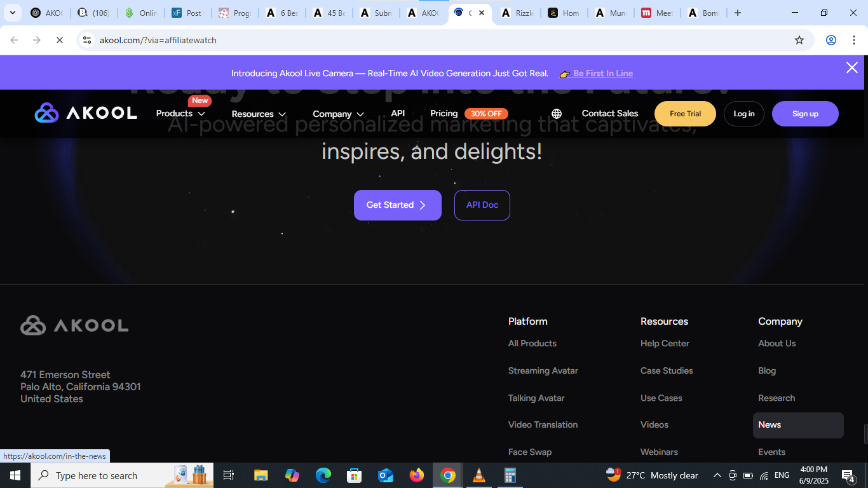Open footer Video Translation link
Viewport: 868px width, 488px height.
(x=543, y=425)
